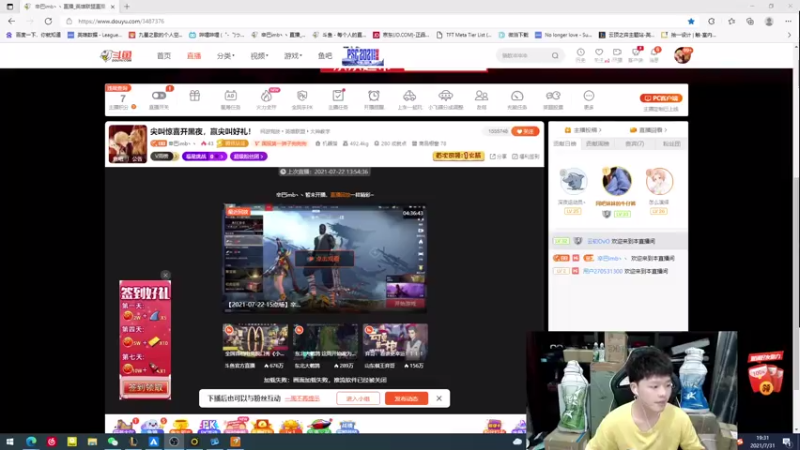Click the 签到领取 claim button
The height and width of the screenshot is (450, 800).
coord(145,388)
